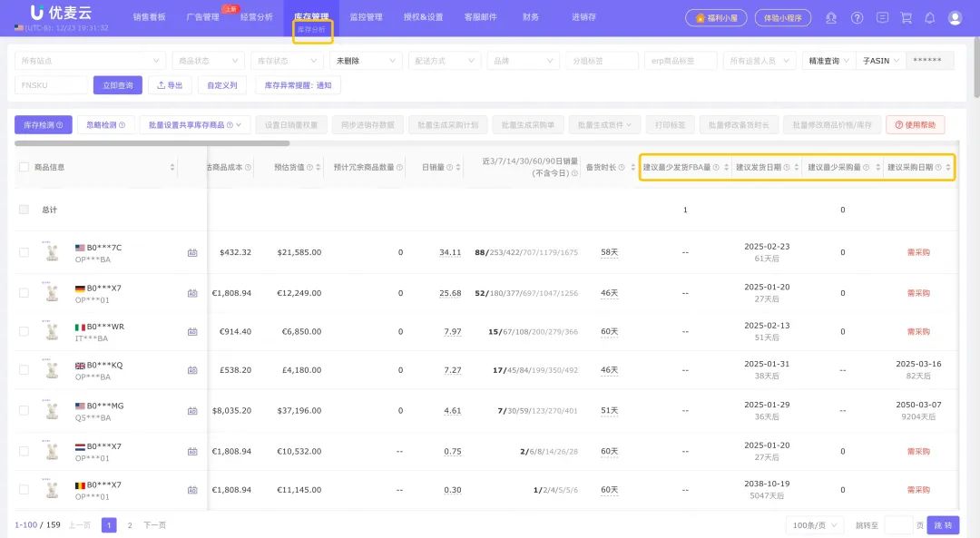Sort by 建议最少采购量 column arrows
This screenshot has width=980, height=538.
pos(877,168)
